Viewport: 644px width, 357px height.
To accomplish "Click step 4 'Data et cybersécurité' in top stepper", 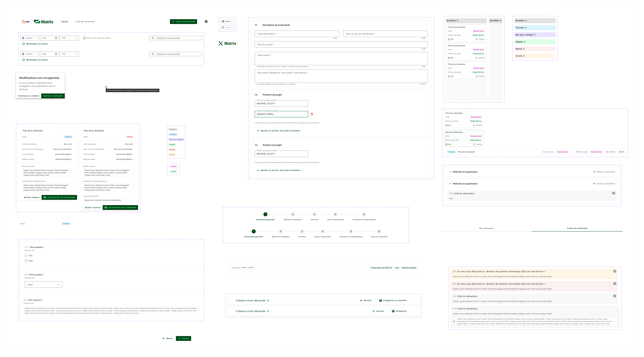I will pos(335,214).
